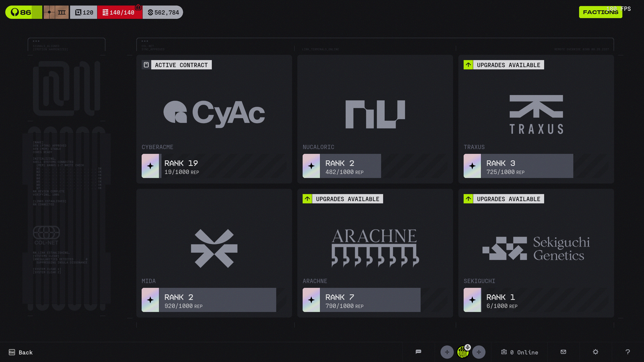
Task: Select the Factions tab label
Action: click(x=600, y=12)
